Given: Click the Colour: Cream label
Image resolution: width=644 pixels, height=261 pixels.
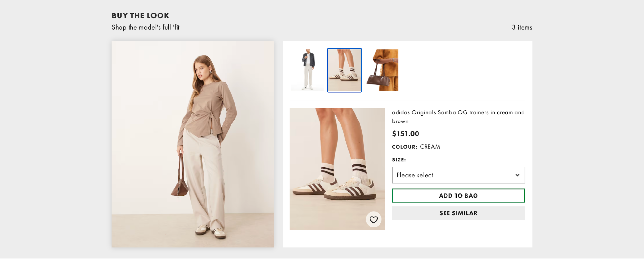Looking at the screenshot, I should 416,147.
